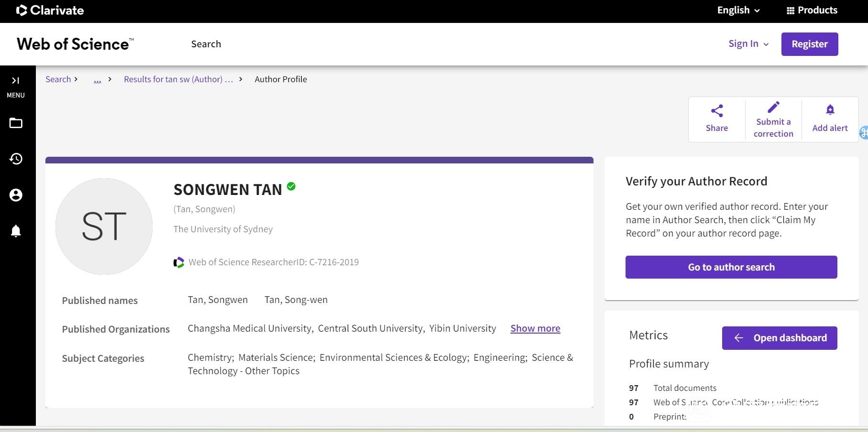Click the Profile summary heading

coord(669,364)
